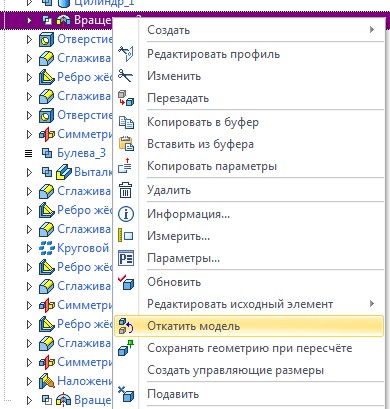390x409 pixels.
Task: Toggle Сохранять геометрию при пересчёте option
Action: click(250, 348)
